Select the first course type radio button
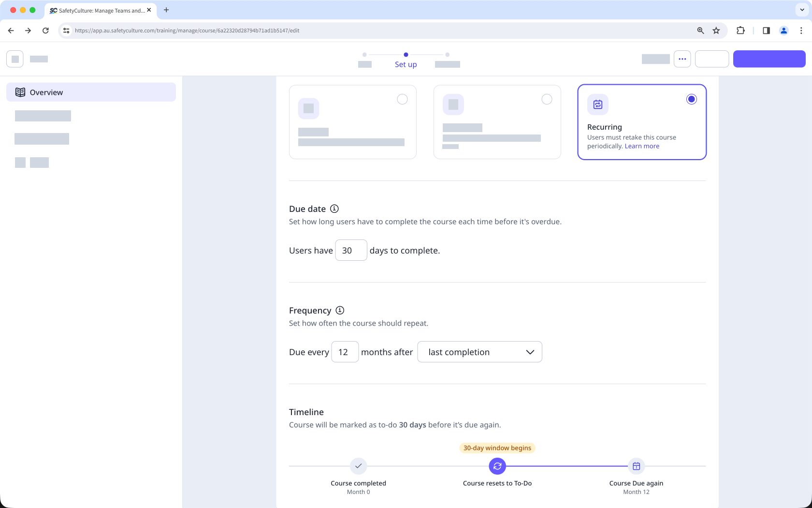The image size is (812, 508). 402,99
